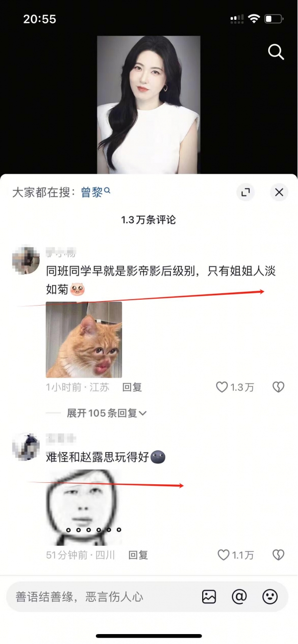Reply to the first comment from 江苏

pos(132,387)
